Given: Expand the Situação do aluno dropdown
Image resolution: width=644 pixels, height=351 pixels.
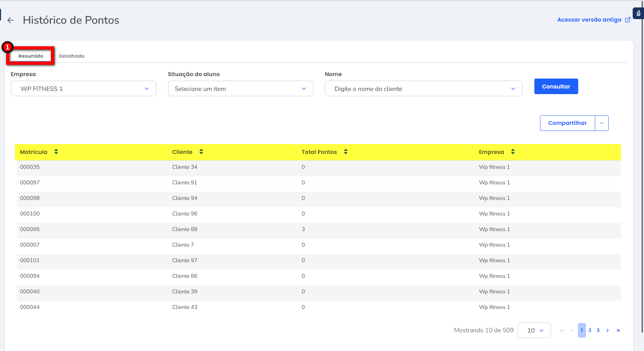Looking at the screenshot, I should [x=240, y=89].
